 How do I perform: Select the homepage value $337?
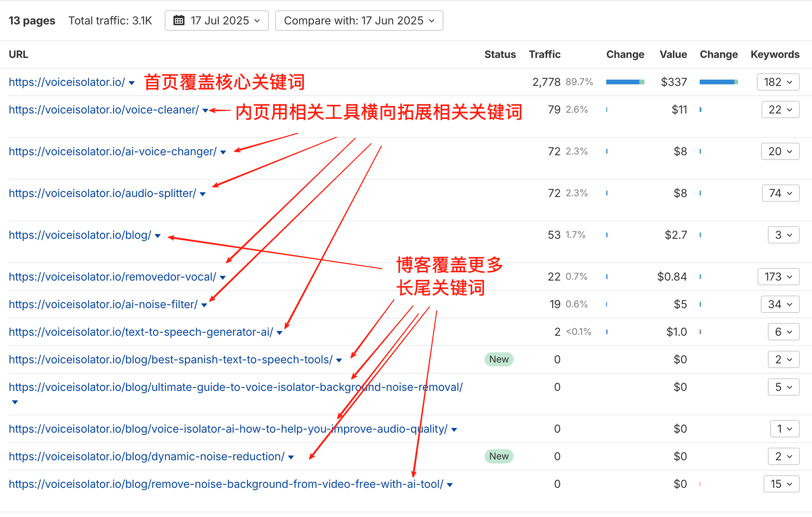674,82
